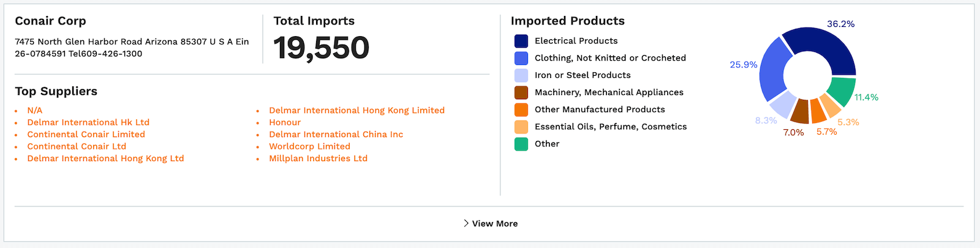
Task: Open Delmar International China Inc link
Action: pos(336,134)
